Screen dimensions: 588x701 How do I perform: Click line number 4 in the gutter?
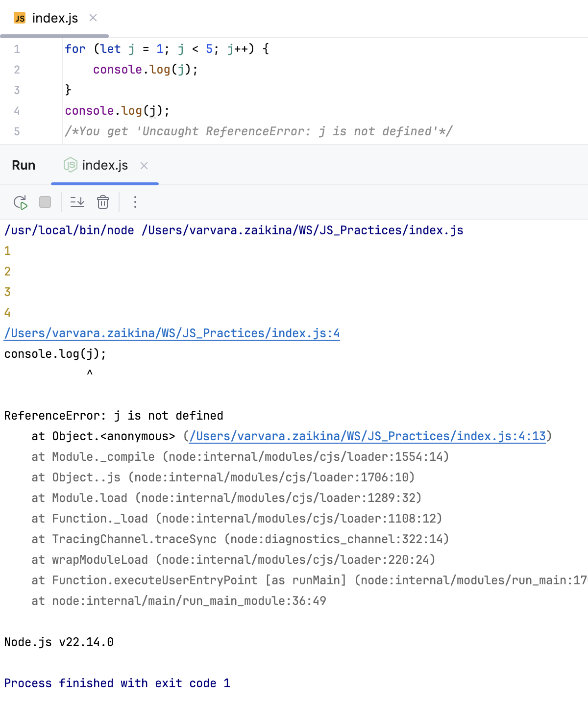pos(17,111)
